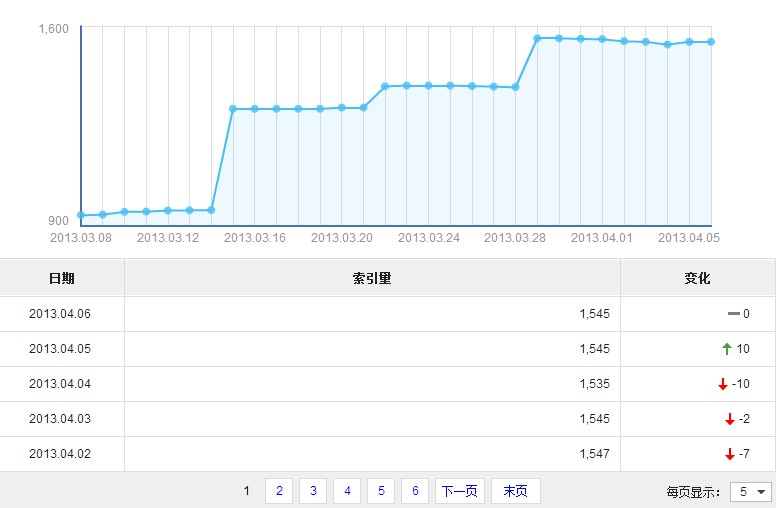Click the last data point on the chart line
This screenshot has width=784, height=508.
pyautogui.click(x=711, y=42)
